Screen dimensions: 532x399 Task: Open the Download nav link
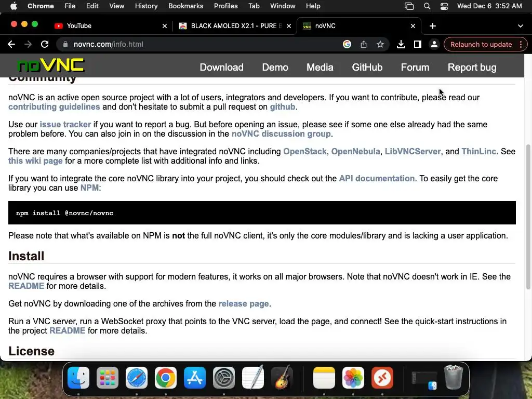tap(221, 67)
